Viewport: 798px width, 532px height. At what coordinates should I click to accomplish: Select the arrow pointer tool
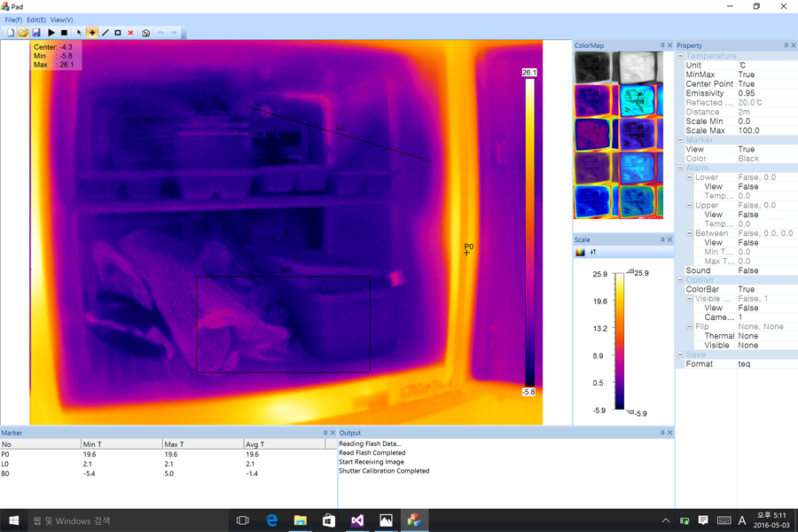[80, 33]
